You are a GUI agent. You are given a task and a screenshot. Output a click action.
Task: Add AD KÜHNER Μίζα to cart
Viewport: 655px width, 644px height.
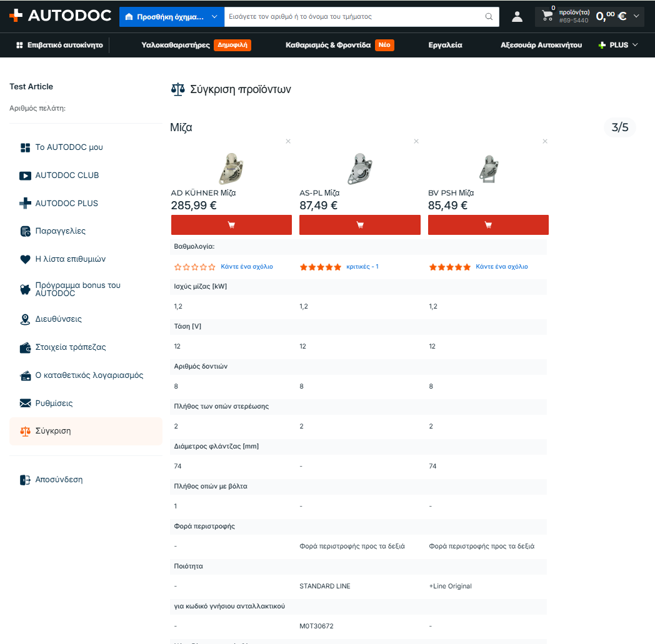coord(231,225)
